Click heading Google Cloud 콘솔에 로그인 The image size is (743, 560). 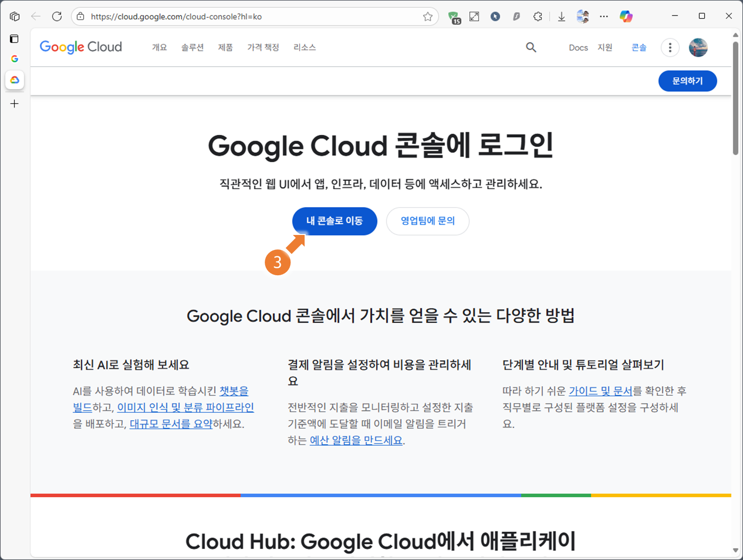(x=381, y=145)
